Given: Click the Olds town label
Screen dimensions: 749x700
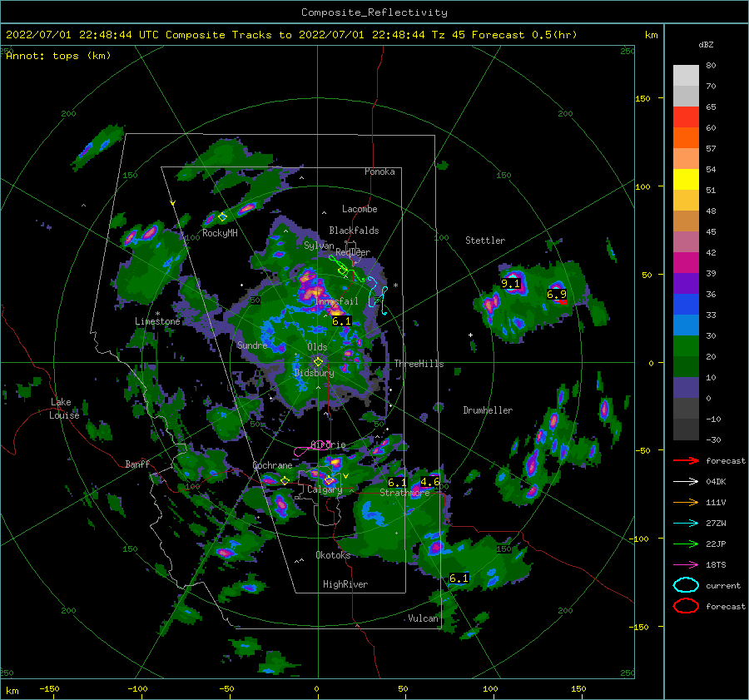Looking at the screenshot, I should pos(317,347).
